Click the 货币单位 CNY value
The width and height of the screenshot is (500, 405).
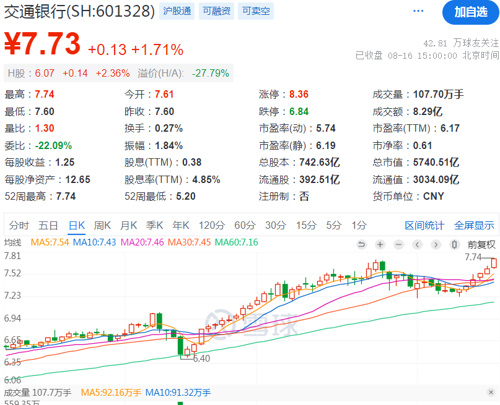(433, 196)
